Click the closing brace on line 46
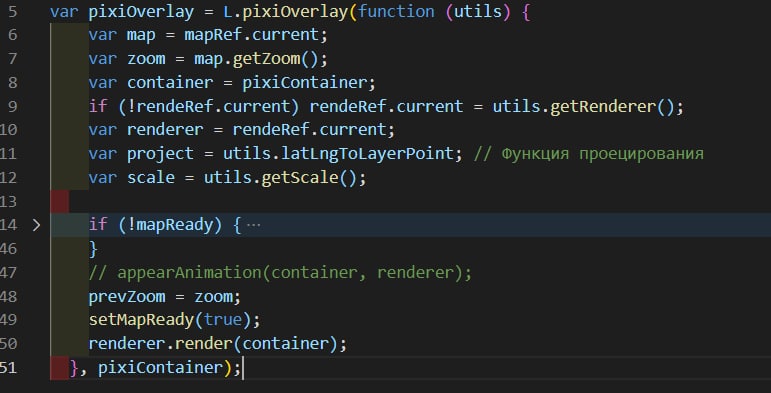The image size is (771, 393). coord(93,249)
